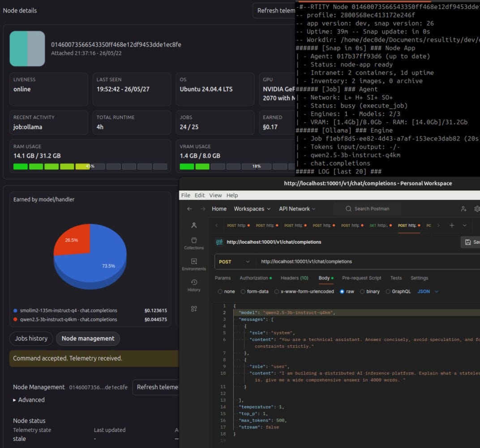This screenshot has height=448, width=480.
Task: Click the HTTP request type icon beside URL title
Action: click(219, 242)
